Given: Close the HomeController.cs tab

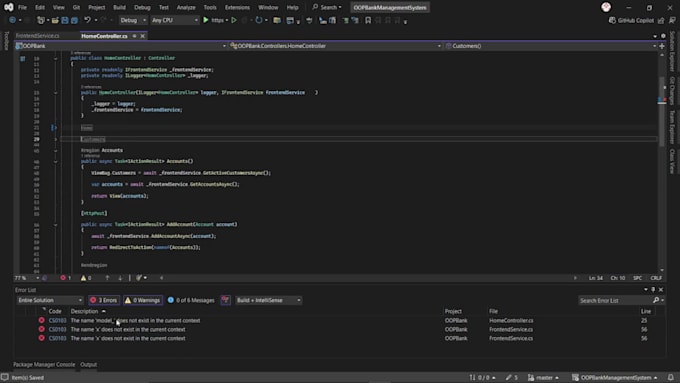Looking at the screenshot, I should (143, 36).
